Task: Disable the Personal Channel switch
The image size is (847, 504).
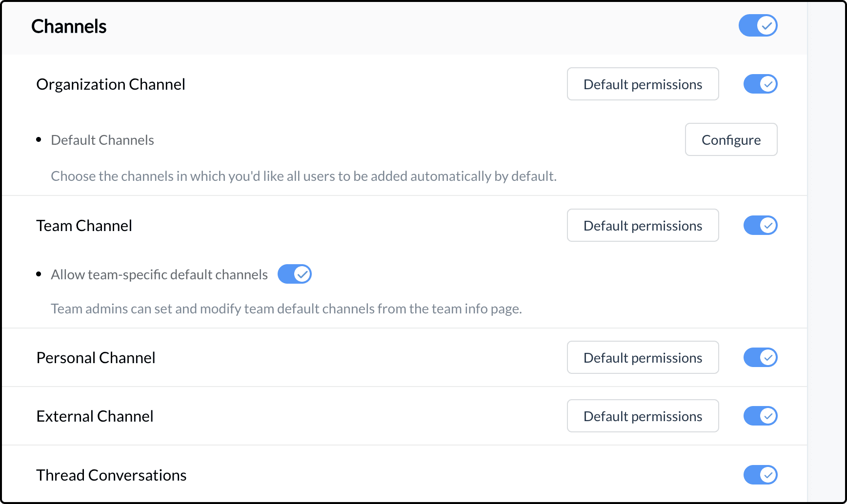Action: [760, 357]
